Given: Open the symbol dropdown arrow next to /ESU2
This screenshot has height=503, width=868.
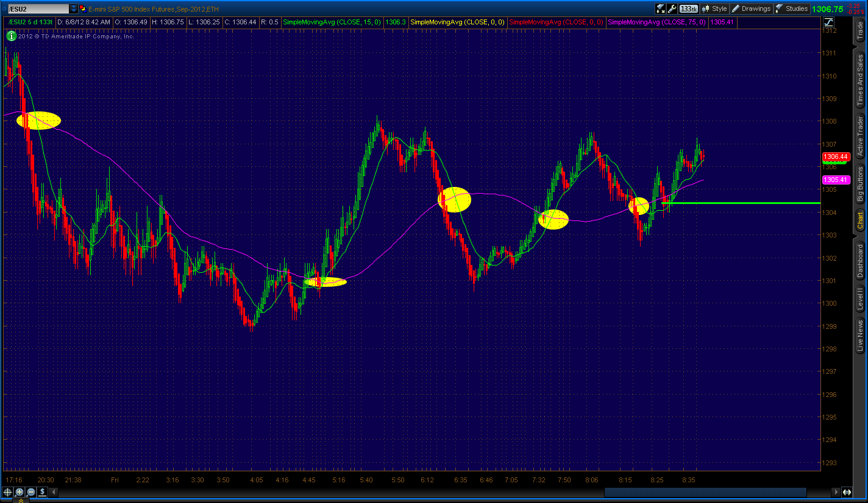Looking at the screenshot, I should tap(74, 9).
